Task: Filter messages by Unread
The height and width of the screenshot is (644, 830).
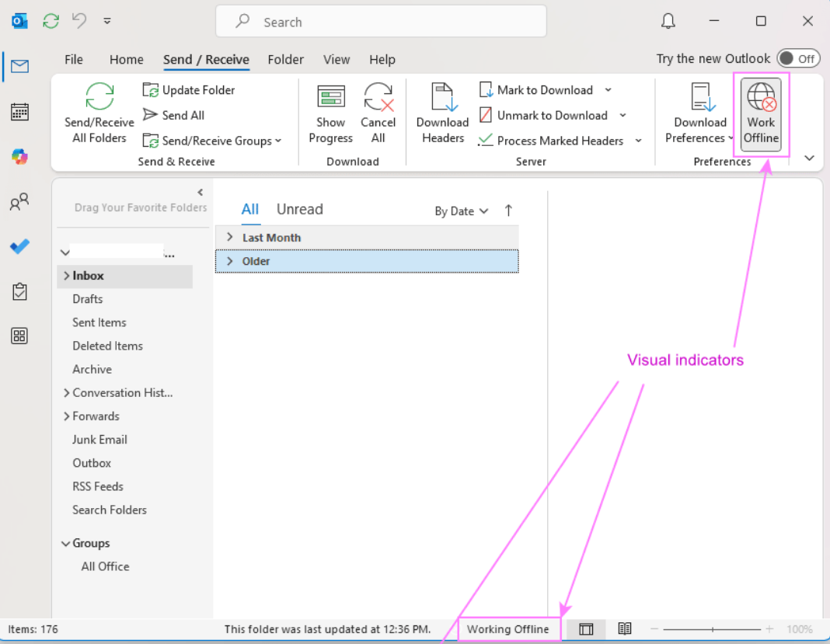Action: point(300,210)
